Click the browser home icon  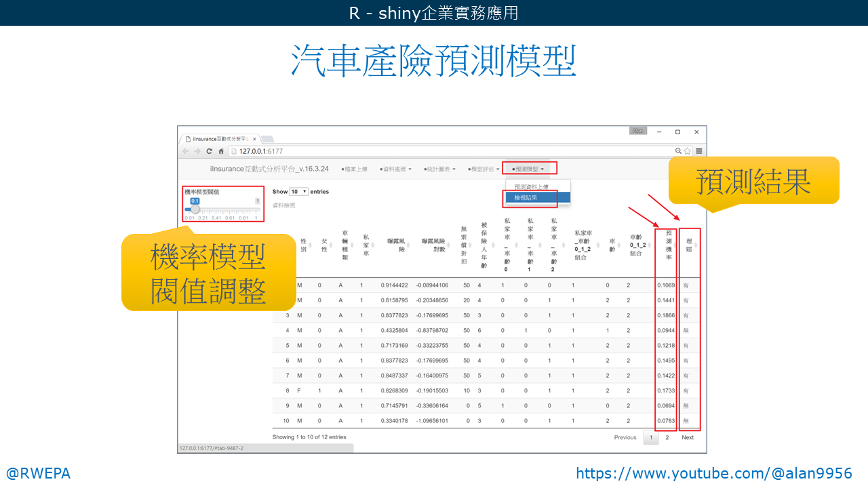221,151
